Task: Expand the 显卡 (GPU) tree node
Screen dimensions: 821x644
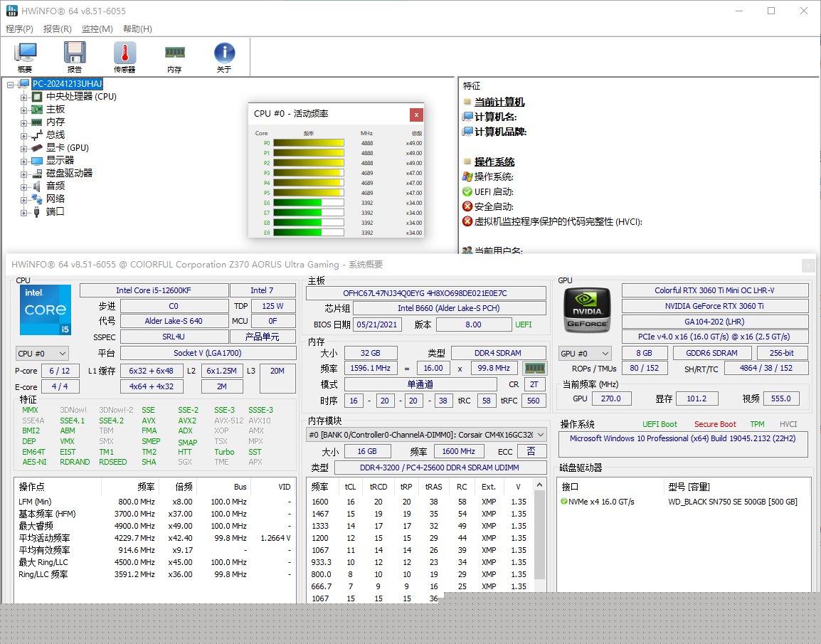Action: 23,149
